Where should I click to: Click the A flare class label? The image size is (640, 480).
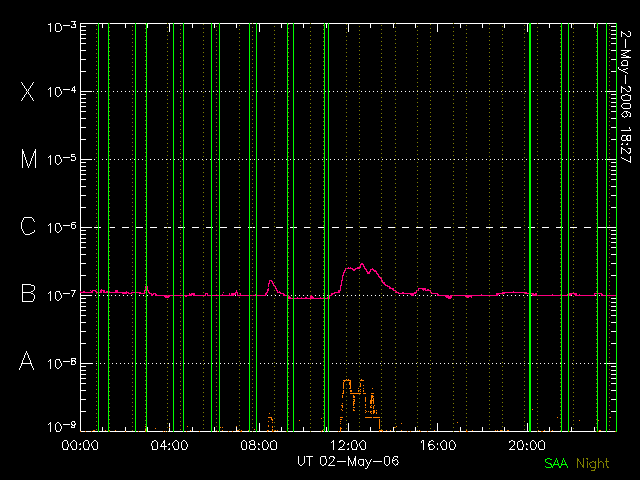[x=27, y=361]
